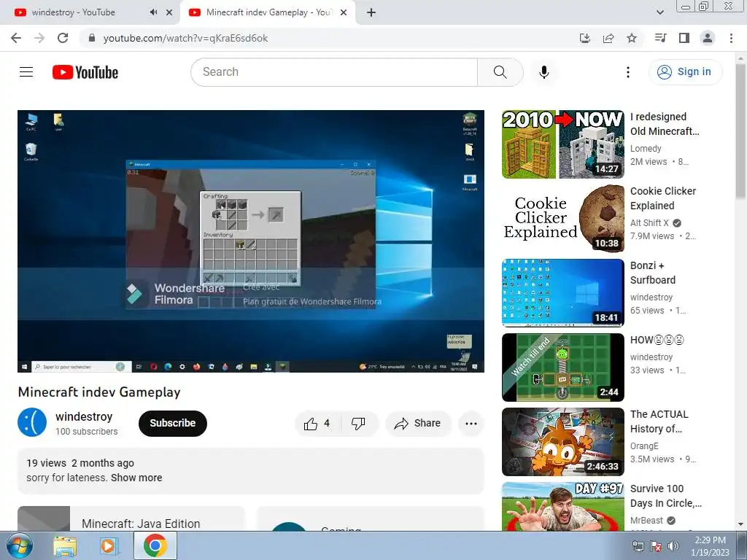Open Minecraft: Java Edition game card
The width and height of the screenshot is (747, 560).
tap(131, 519)
